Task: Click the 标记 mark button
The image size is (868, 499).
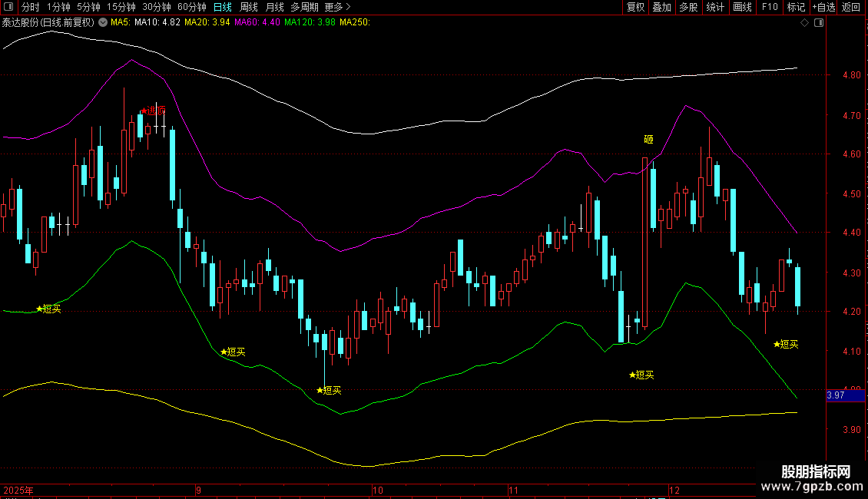Action: [x=796, y=7]
